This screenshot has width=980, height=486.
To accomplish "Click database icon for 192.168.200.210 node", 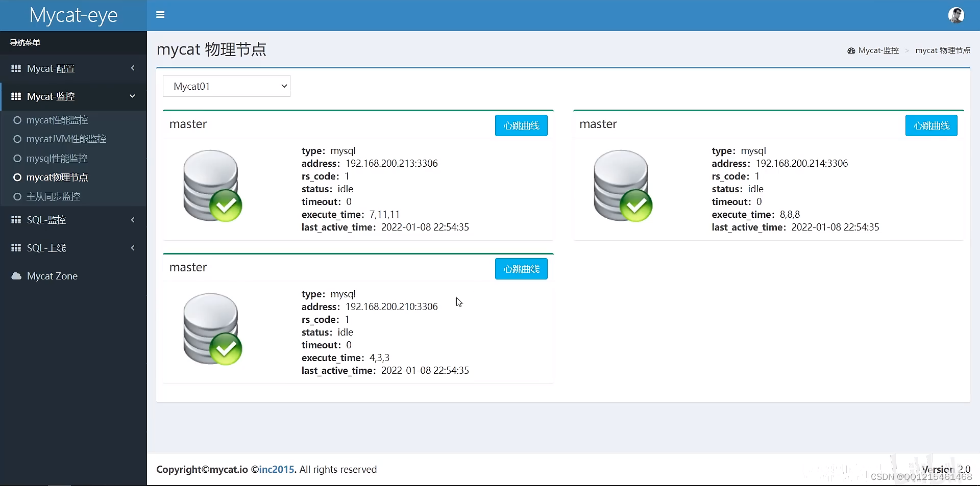I will pyautogui.click(x=212, y=329).
